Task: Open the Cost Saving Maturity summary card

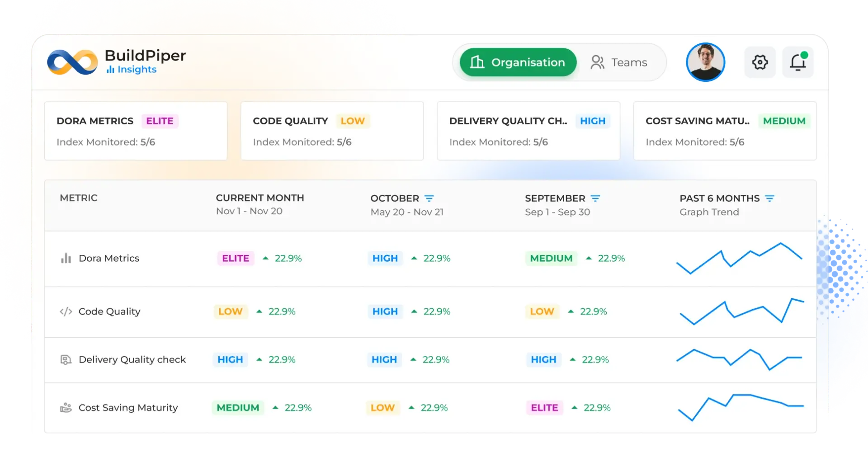Action: click(725, 131)
